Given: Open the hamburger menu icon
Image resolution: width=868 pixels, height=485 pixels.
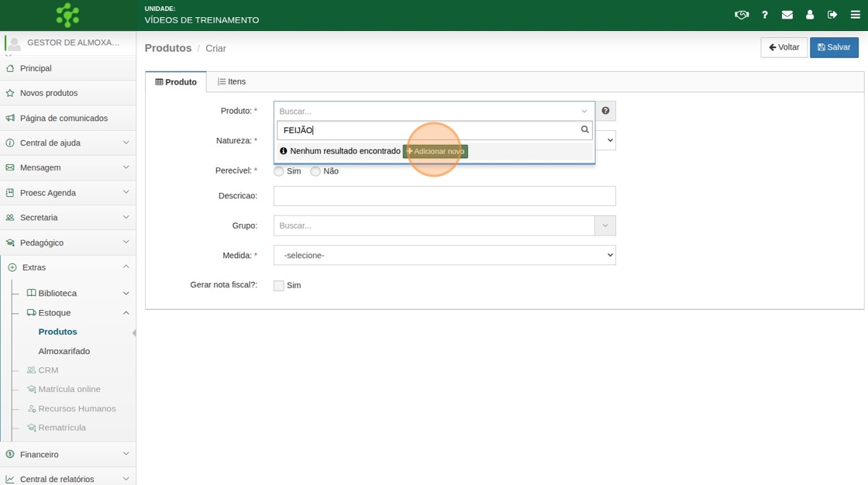Looking at the screenshot, I should point(856,15).
